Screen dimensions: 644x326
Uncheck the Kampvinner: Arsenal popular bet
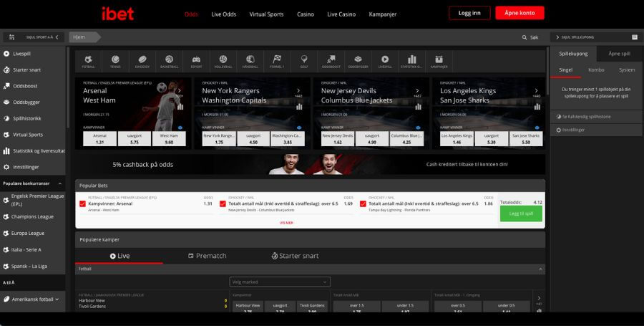pyautogui.click(x=82, y=203)
